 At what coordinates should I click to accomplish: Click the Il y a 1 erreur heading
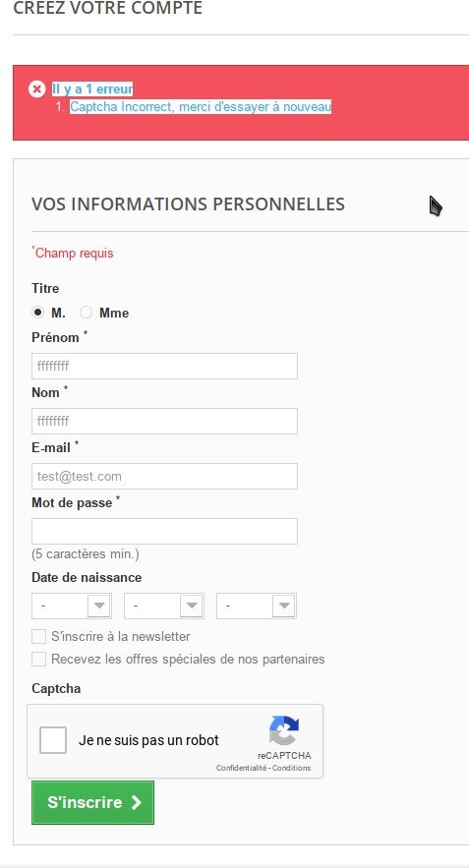coord(92,88)
